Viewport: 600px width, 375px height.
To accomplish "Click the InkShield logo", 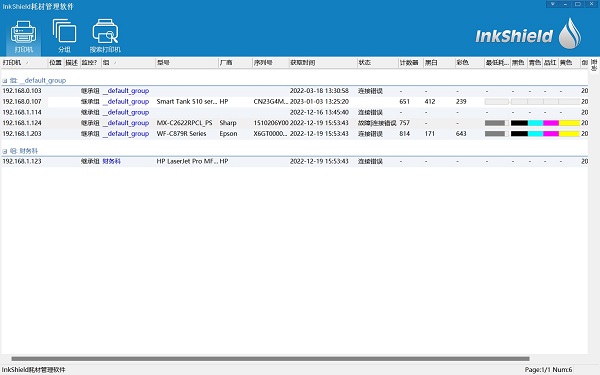I will 528,34.
